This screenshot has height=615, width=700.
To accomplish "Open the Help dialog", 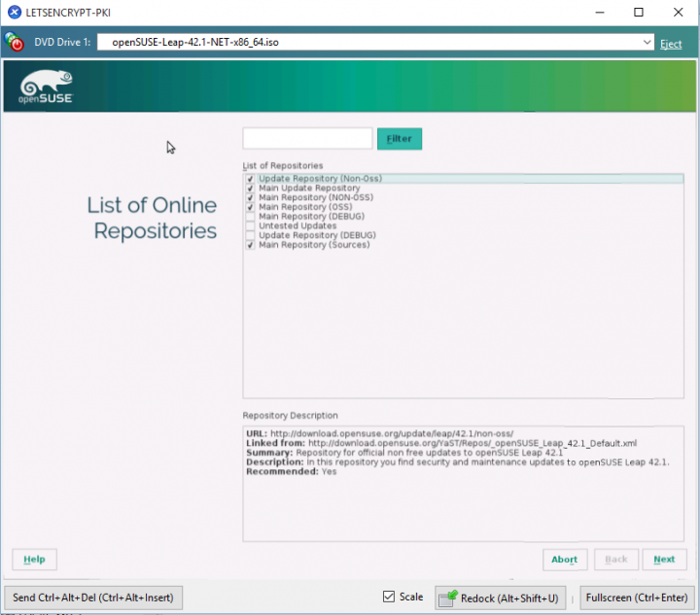I will point(34,560).
